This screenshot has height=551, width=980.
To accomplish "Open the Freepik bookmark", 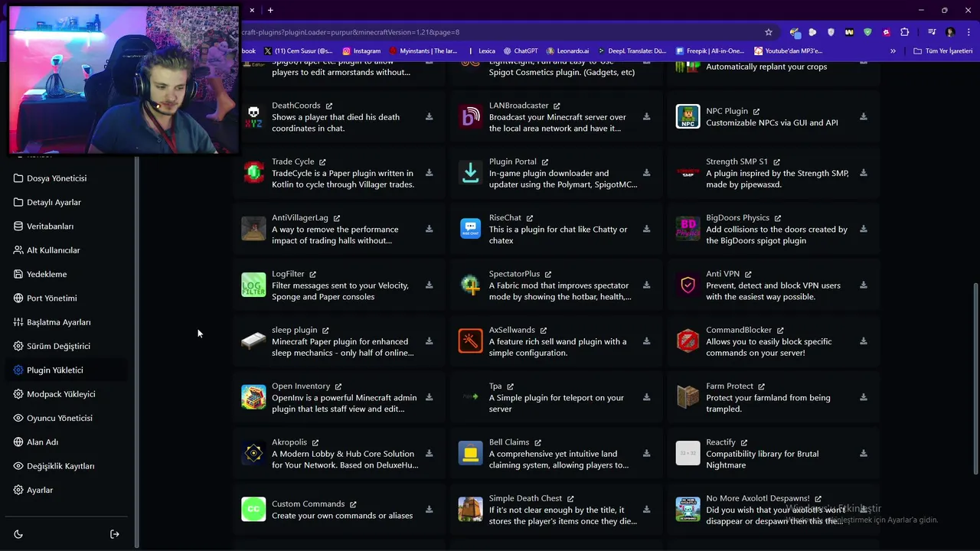I will 710,51.
